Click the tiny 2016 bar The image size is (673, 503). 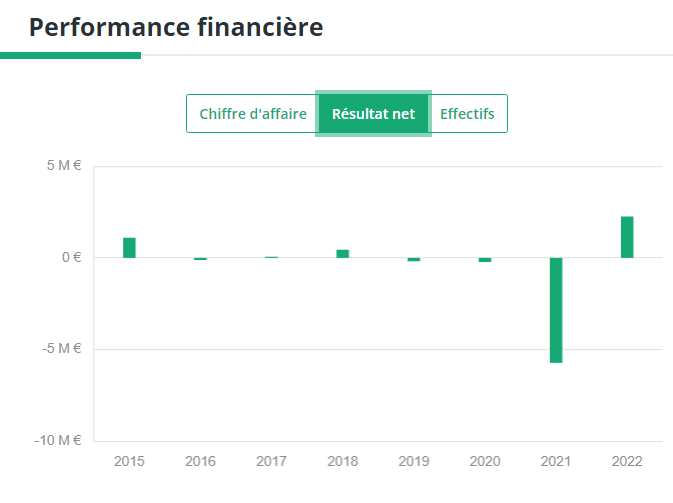click(200, 259)
